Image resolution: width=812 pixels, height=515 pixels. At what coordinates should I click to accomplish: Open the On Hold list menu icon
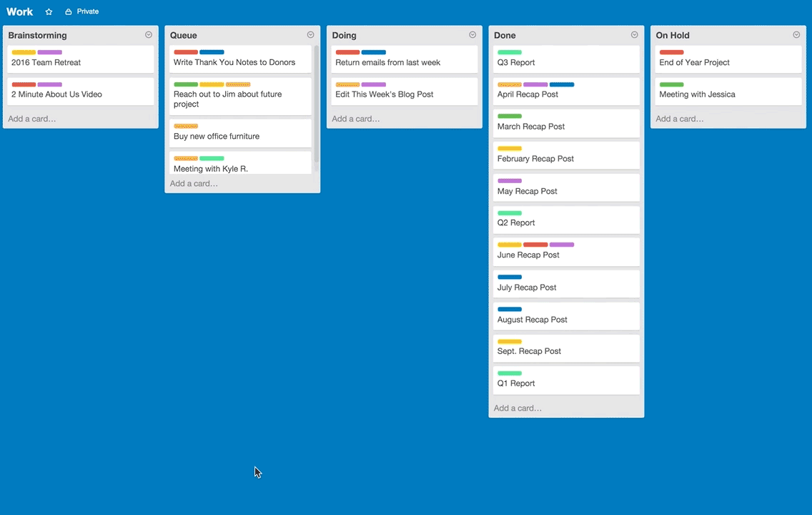pos(796,35)
